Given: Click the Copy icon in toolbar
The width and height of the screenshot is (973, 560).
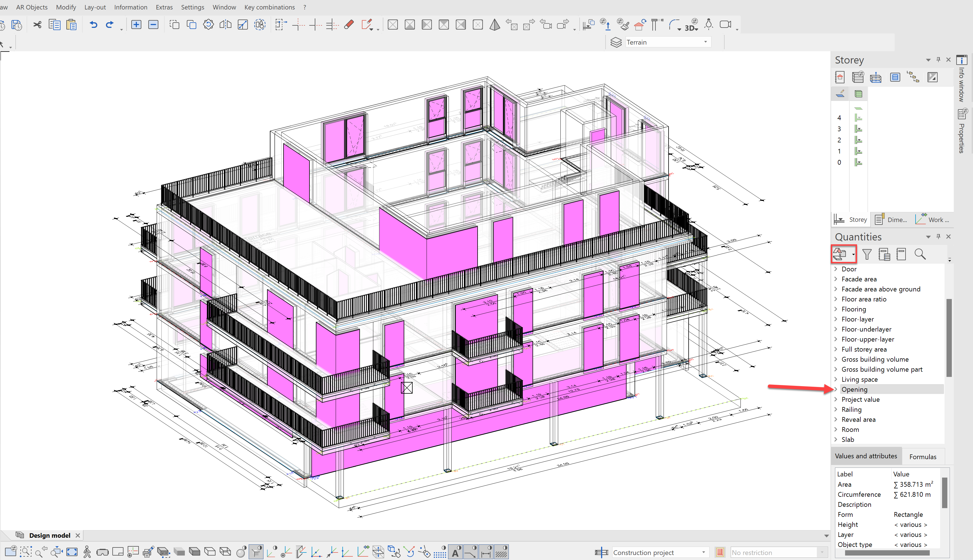Looking at the screenshot, I should [x=54, y=25].
